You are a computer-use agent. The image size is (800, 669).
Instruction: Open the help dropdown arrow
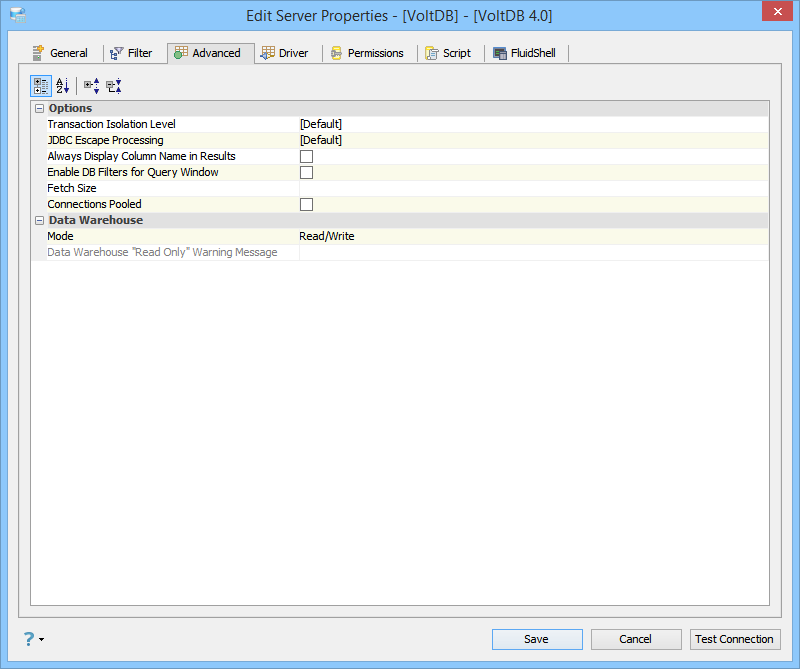coord(41,639)
